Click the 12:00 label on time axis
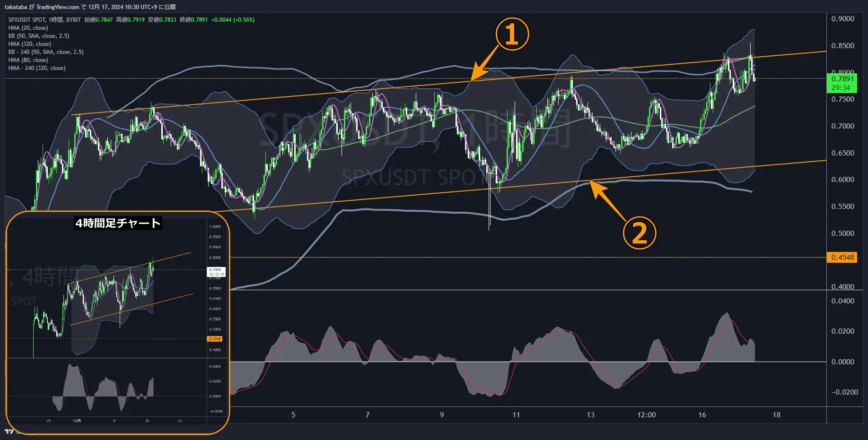The width and height of the screenshot is (868, 440). tap(646, 415)
